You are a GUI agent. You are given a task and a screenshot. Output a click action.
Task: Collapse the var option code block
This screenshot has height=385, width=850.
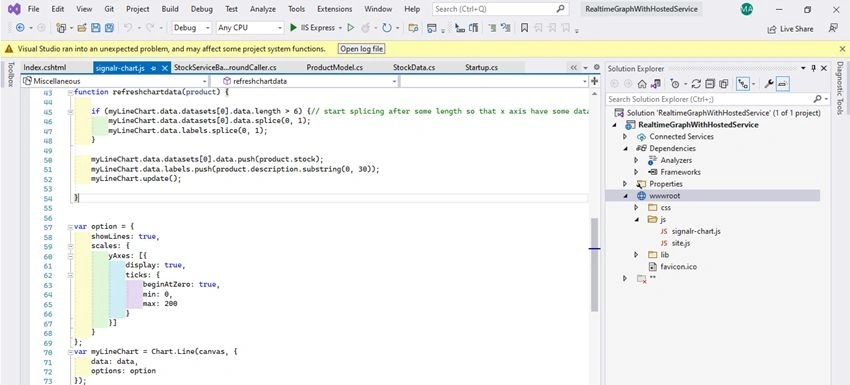click(x=70, y=227)
